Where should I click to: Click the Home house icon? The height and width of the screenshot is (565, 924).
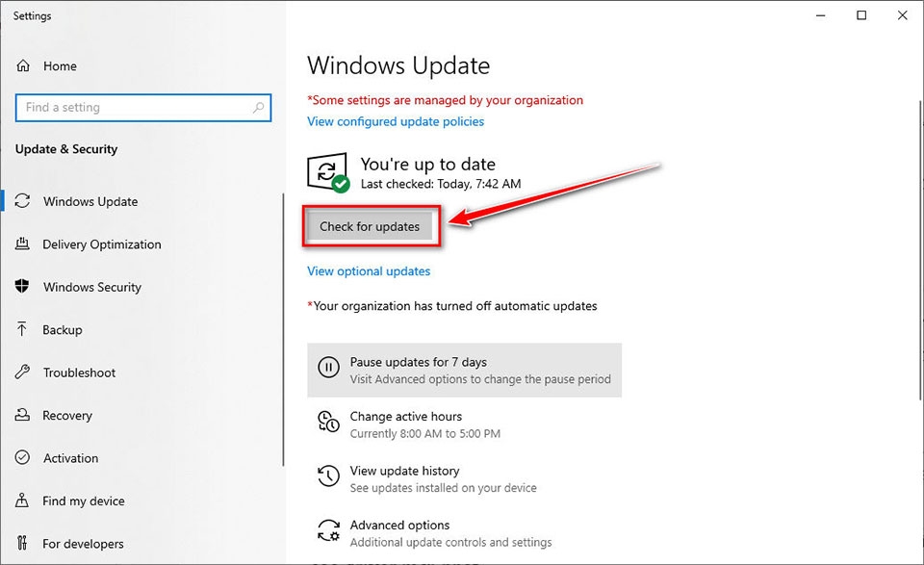click(23, 65)
